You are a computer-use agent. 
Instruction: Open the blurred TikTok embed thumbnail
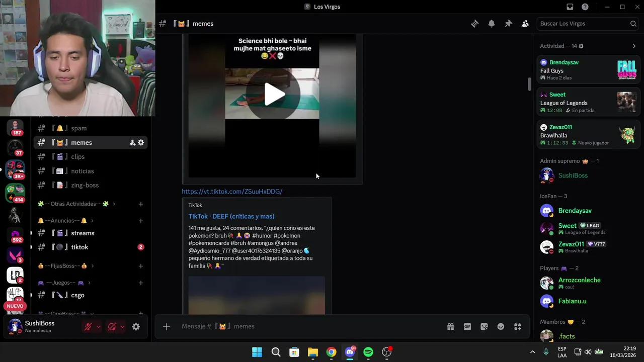tap(257, 295)
